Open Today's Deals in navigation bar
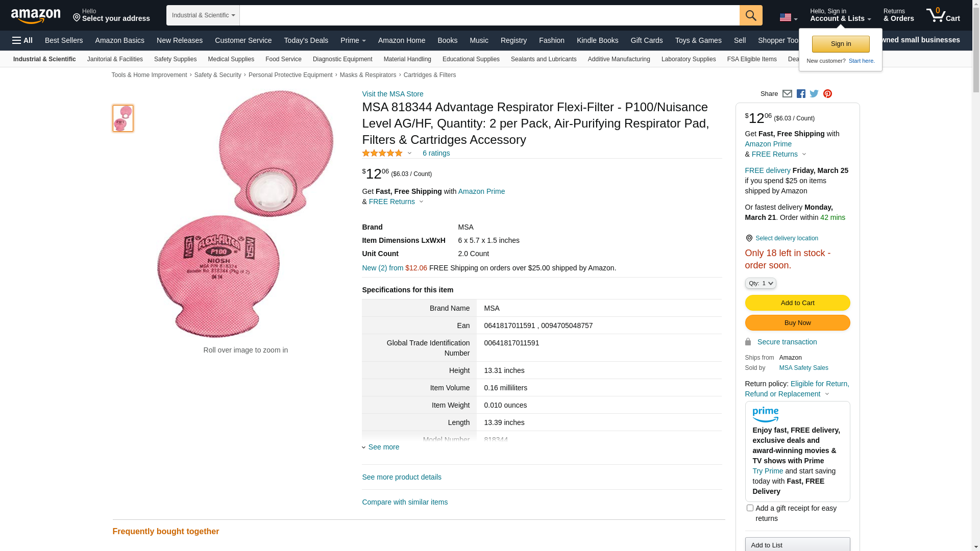The width and height of the screenshot is (980, 551). (x=306, y=40)
